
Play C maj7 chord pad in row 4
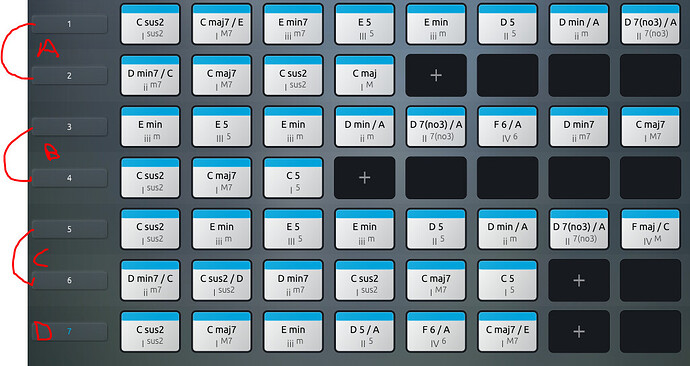click(x=222, y=178)
